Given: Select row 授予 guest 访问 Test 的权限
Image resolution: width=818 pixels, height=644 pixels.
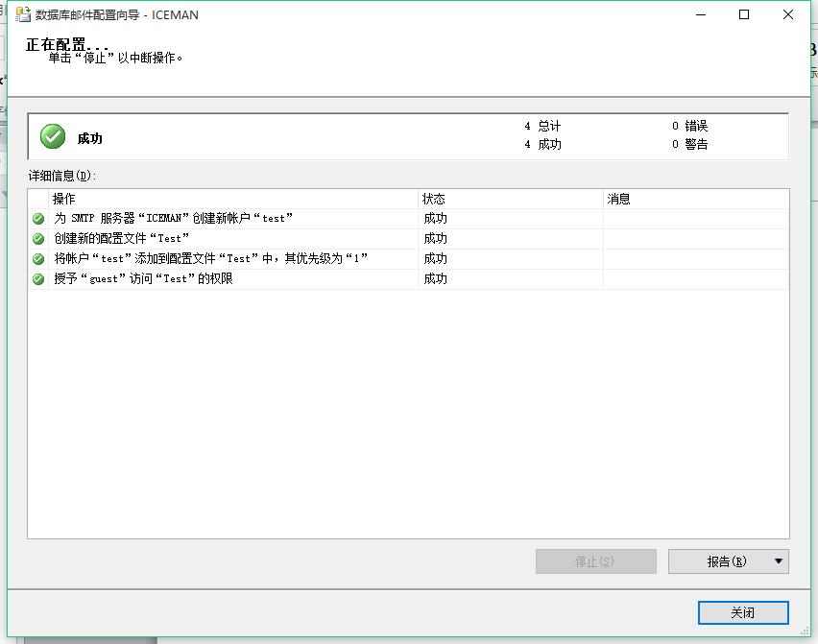Looking at the screenshot, I should pyautogui.click(x=408, y=279).
